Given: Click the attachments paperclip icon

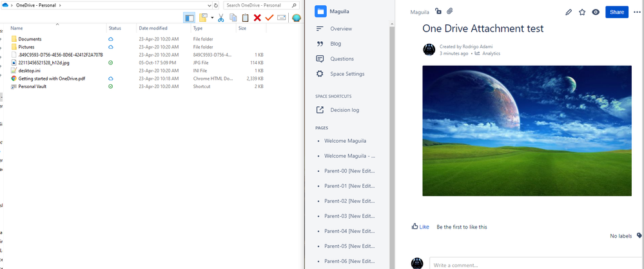Looking at the screenshot, I should point(450,12).
